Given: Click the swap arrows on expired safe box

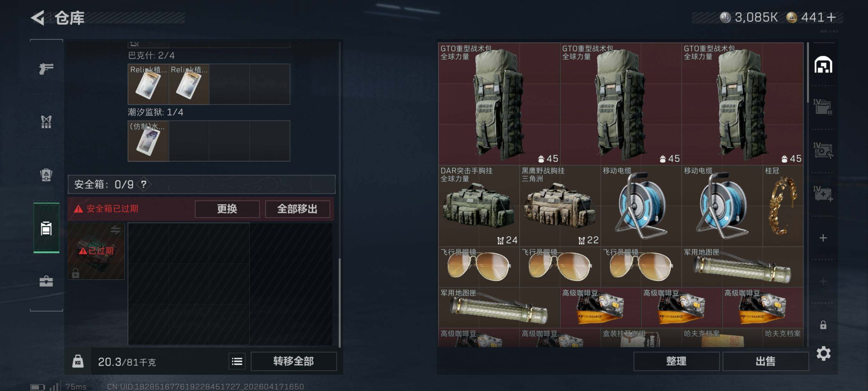Looking at the screenshot, I should [x=116, y=230].
